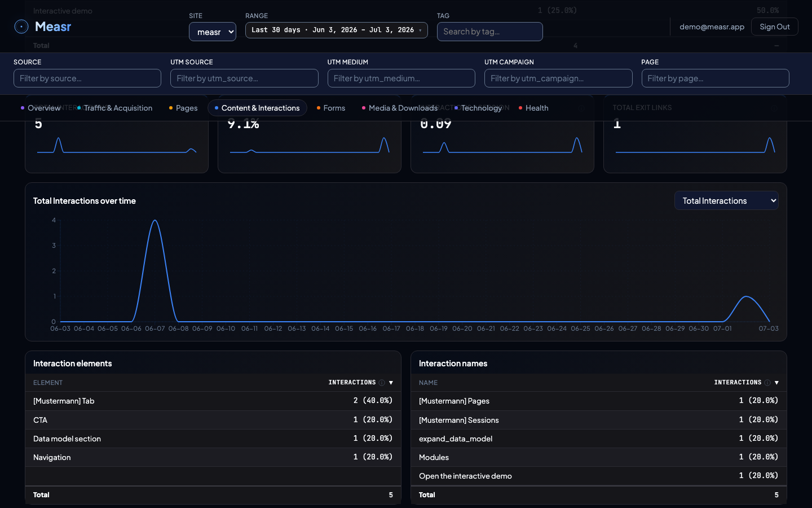Select the [Mustermann] Sessions row

point(599,420)
